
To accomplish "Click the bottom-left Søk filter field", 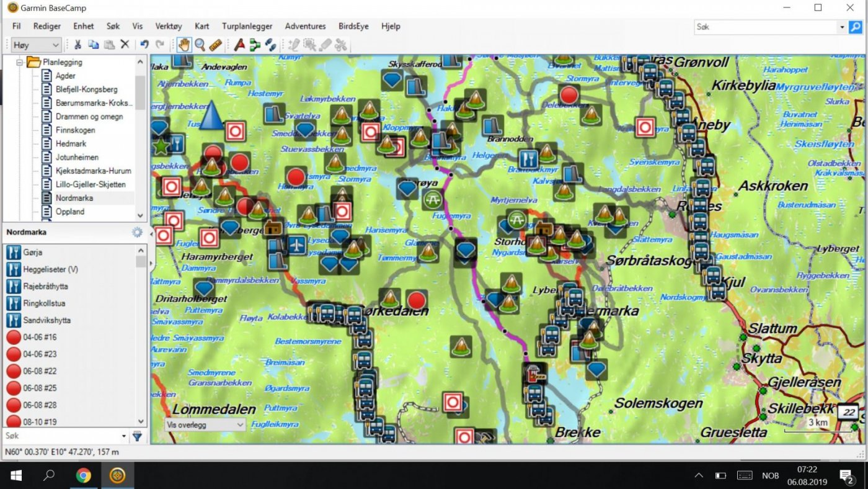I will 62,436.
